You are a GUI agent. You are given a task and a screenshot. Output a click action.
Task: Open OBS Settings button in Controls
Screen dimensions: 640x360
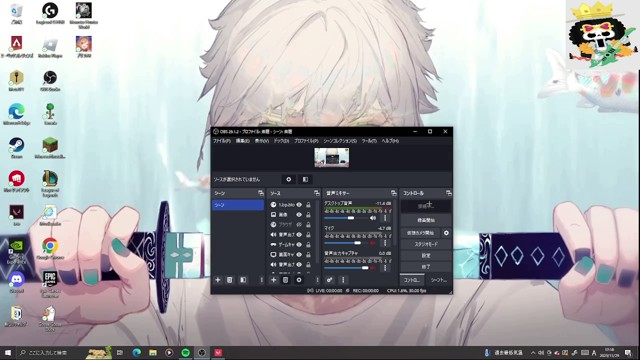click(x=426, y=256)
